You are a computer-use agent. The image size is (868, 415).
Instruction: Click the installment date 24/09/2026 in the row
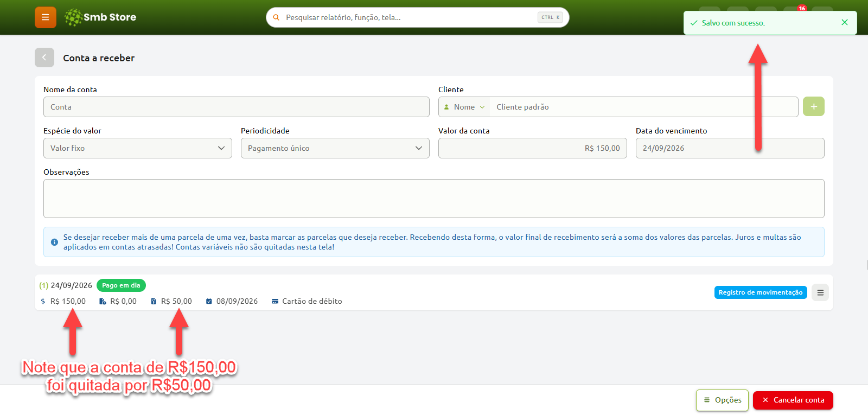coord(72,285)
